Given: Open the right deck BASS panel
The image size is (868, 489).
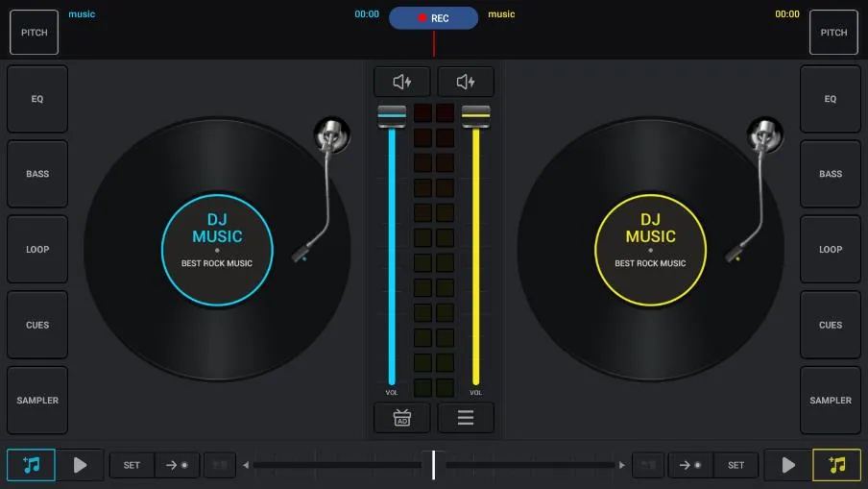Looking at the screenshot, I should (x=830, y=174).
